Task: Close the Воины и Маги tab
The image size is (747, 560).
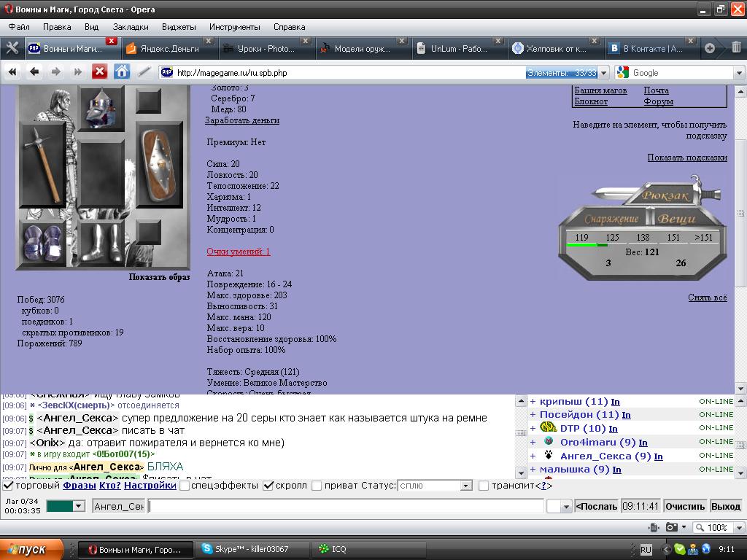Action: pyautogui.click(x=111, y=41)
